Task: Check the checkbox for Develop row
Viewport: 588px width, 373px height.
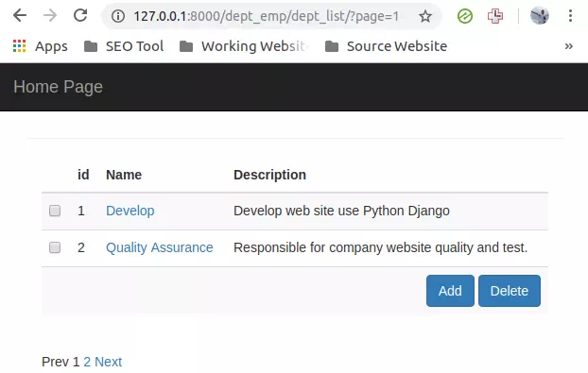Action: pyautogui.click(x=55, y=211)
